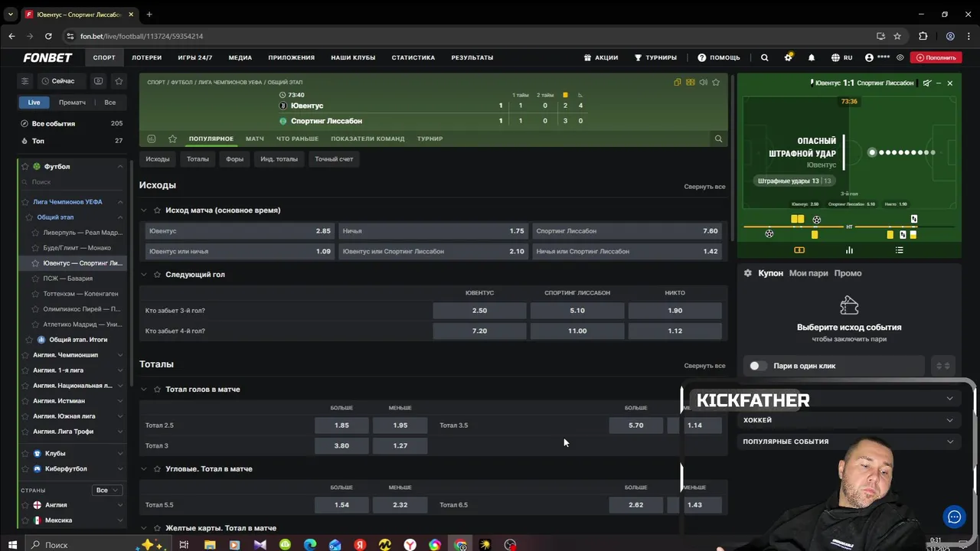Favorite the match with header star
The height and width of the screenshot is (551, 980).
click(716, 83)
